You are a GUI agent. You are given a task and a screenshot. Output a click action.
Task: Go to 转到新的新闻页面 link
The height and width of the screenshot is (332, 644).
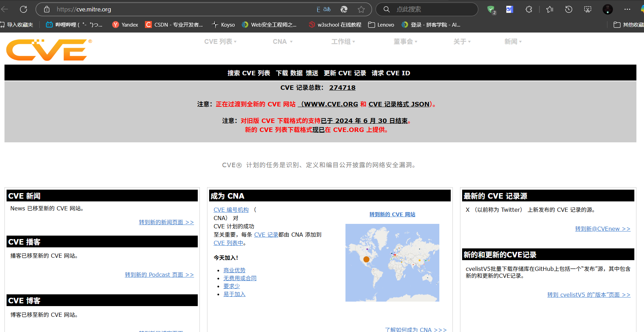(166, 222)
